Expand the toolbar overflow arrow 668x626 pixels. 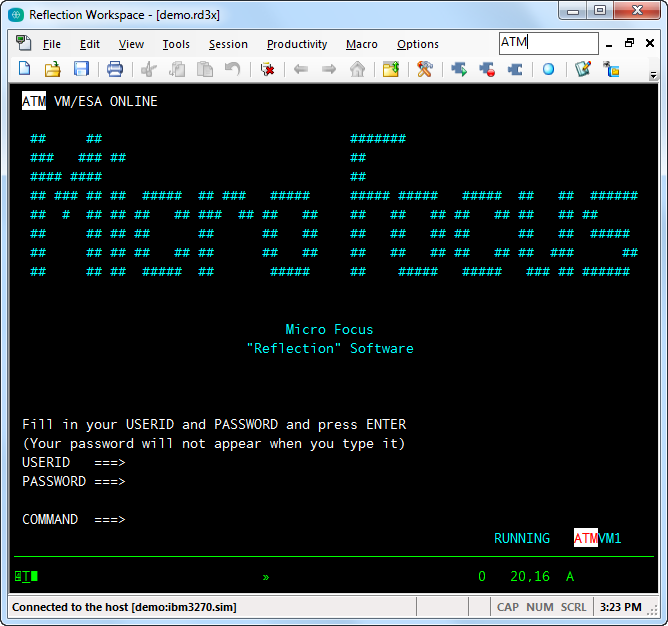click(653, 75)
